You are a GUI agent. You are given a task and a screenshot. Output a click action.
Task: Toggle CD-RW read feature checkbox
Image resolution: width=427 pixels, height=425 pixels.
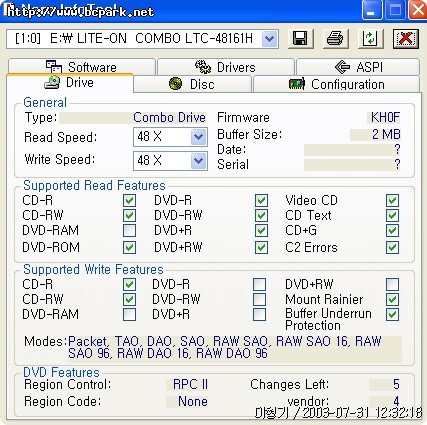point(129,215)
